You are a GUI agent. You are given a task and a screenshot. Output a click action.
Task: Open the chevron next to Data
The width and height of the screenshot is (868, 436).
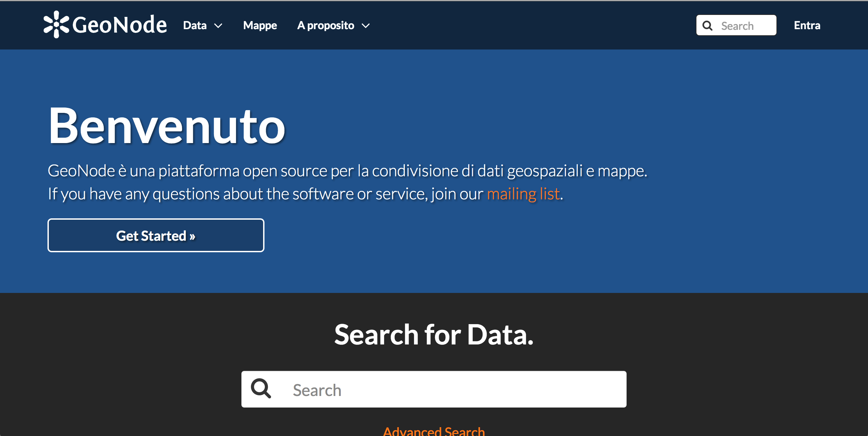click(218, 26)
